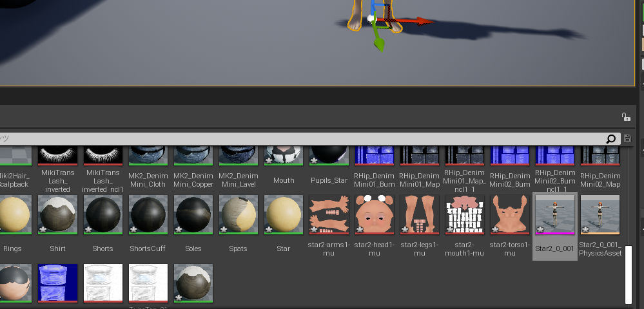This screenshot has height=309, width=644.
Task: Click the RHip_DenimMini01_Map_ncl1_1 asset label
Action: coord(465,181)
